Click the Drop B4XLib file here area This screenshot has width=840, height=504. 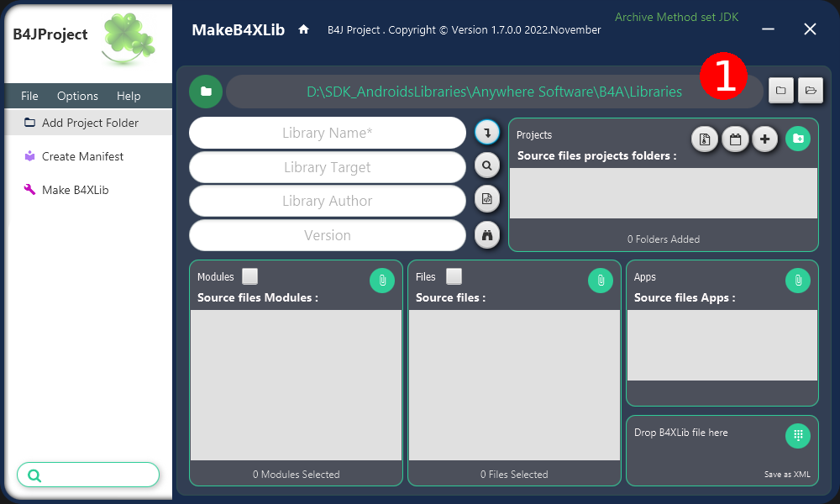point(722,450)
